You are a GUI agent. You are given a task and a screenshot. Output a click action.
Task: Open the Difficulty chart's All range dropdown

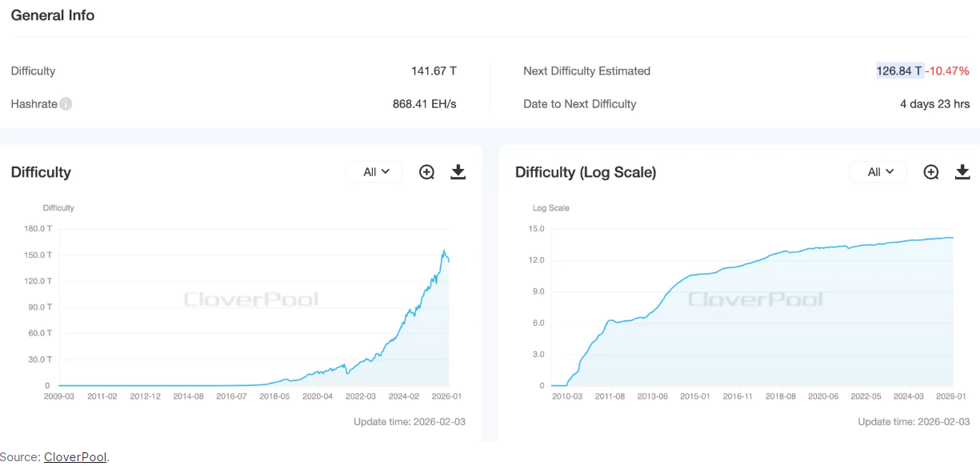coord(376,172)
